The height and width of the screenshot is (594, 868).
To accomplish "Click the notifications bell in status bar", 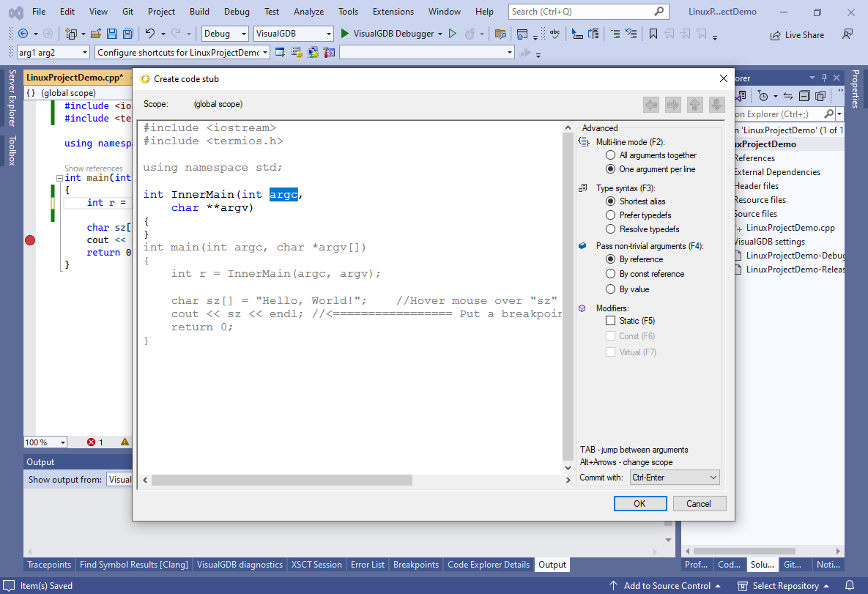I will point(849,586).
